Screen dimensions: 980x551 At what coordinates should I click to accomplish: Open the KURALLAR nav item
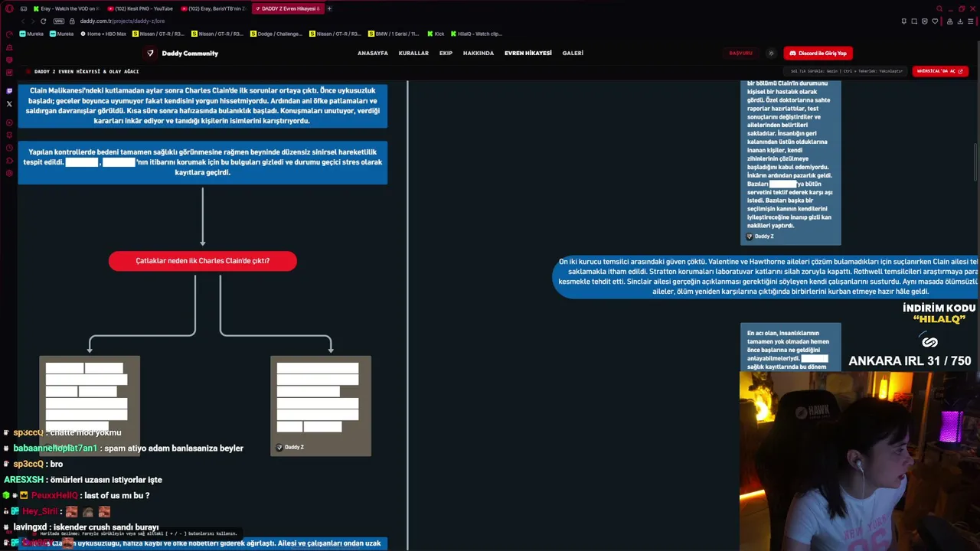click(413, 54)
